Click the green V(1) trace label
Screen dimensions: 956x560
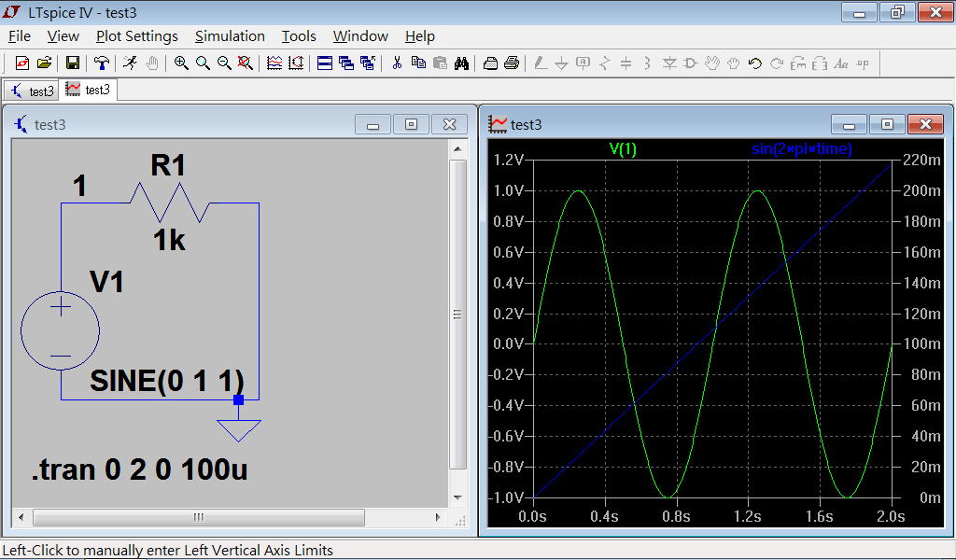623,149
